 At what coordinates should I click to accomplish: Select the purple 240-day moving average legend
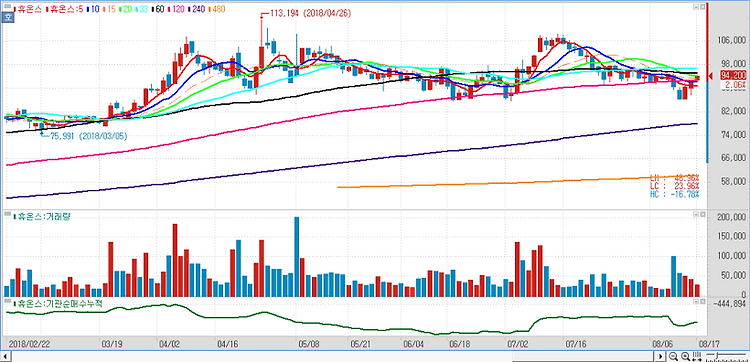point(196,9)
